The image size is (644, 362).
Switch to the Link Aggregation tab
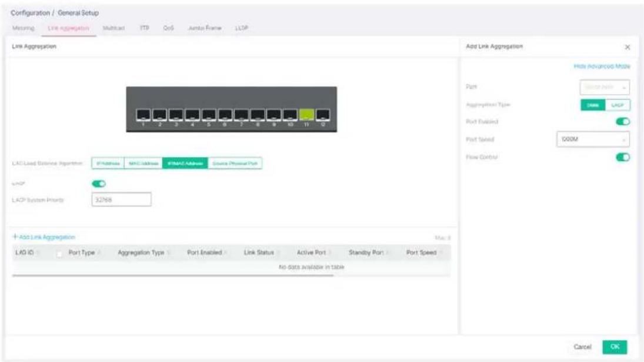69,28
